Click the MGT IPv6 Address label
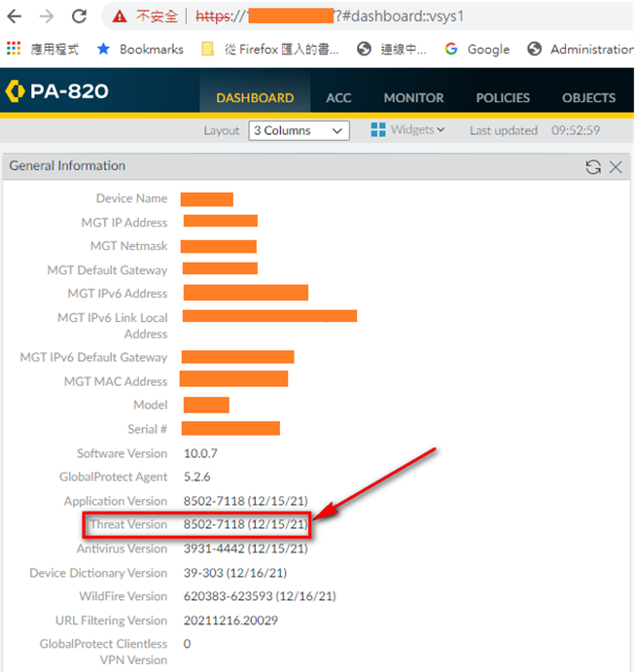The height and width of the screenshot is (672, 635). click(x=118, y=294)
